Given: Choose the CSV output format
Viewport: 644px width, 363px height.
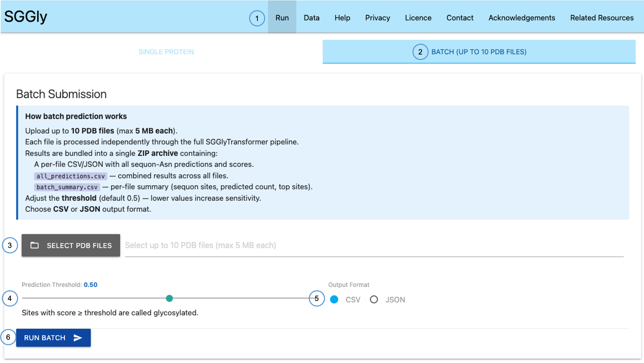Looking at the screenshot, I should point(334,299).
